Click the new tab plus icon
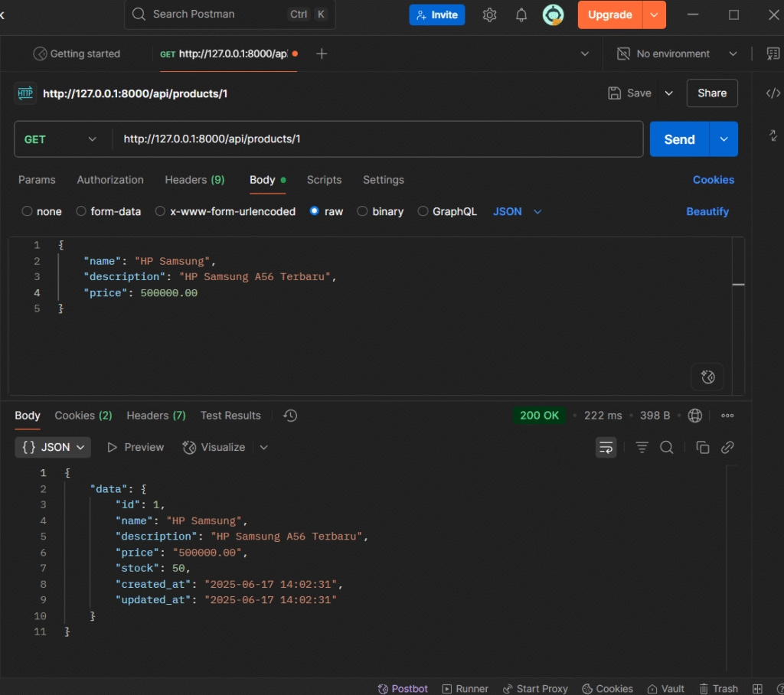Viewport: 784px width, 695px height. pos(322,54)
